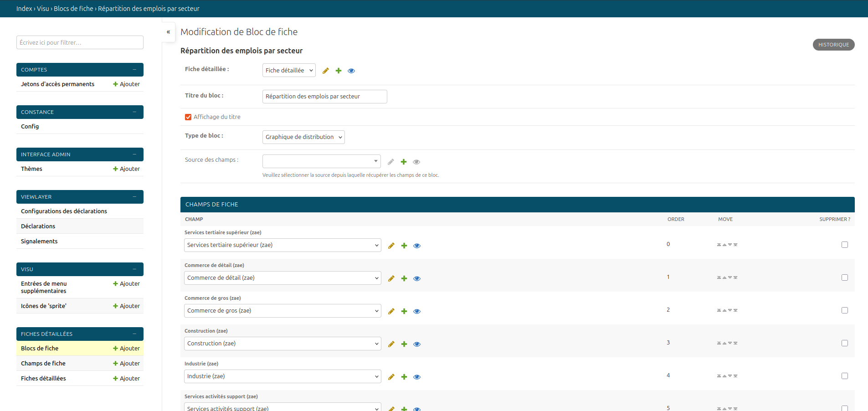Open the Construction (zae) field dropdown
The height and width of the screenshot is (411, 868).
click(282, 344)
